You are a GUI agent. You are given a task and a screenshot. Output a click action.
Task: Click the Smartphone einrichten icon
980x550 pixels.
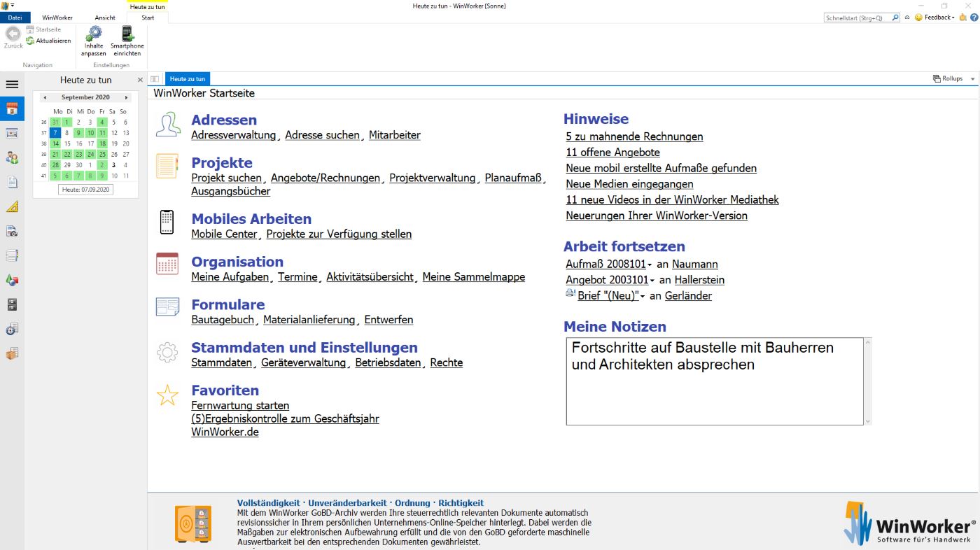pyautogui.click(x=127, y=34)
